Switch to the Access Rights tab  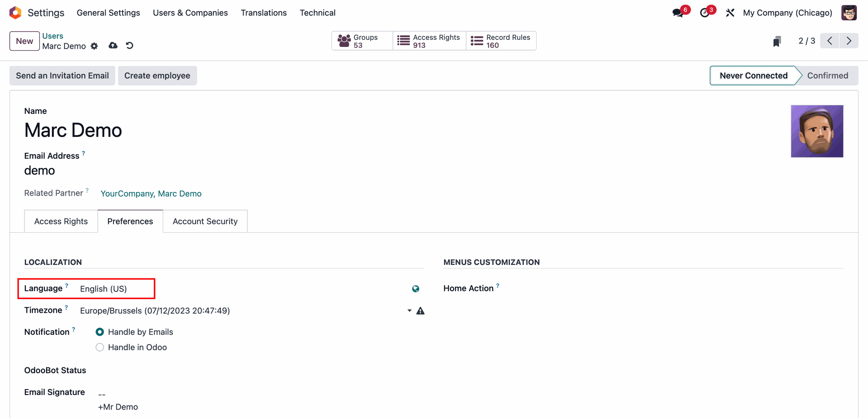[61, 221]
